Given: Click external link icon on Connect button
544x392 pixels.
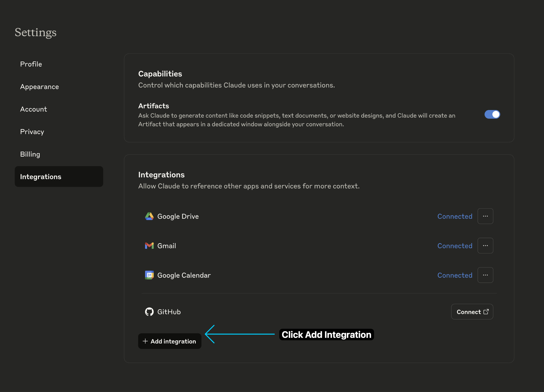Looking at the screenshot, I should coord(486,312).
